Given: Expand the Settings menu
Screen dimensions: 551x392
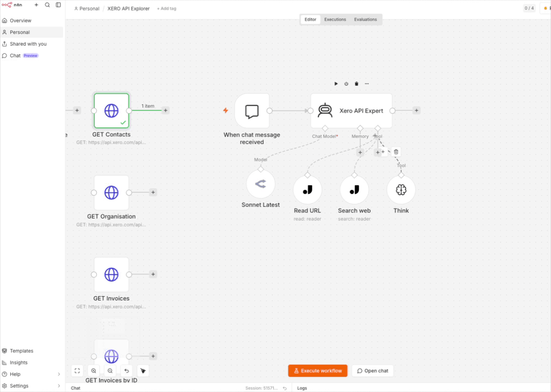Looking at the screenshot, I should [x=32, y=385].
